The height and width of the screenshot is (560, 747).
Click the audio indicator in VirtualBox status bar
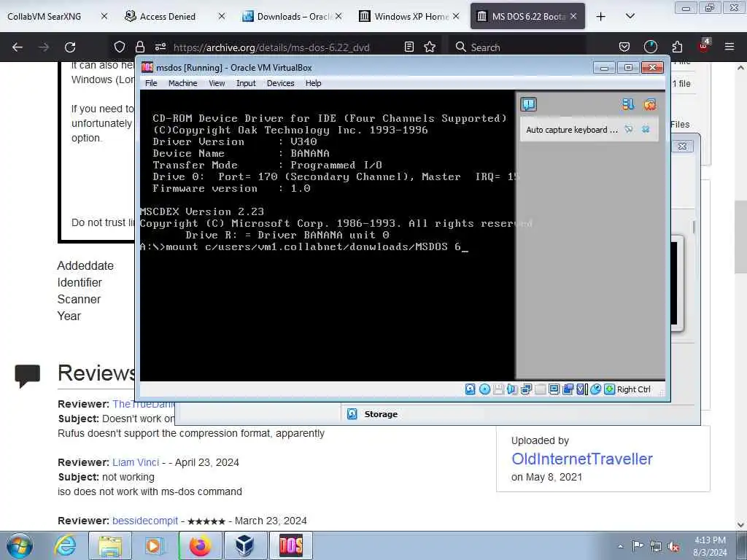click(x=512, y=389)
